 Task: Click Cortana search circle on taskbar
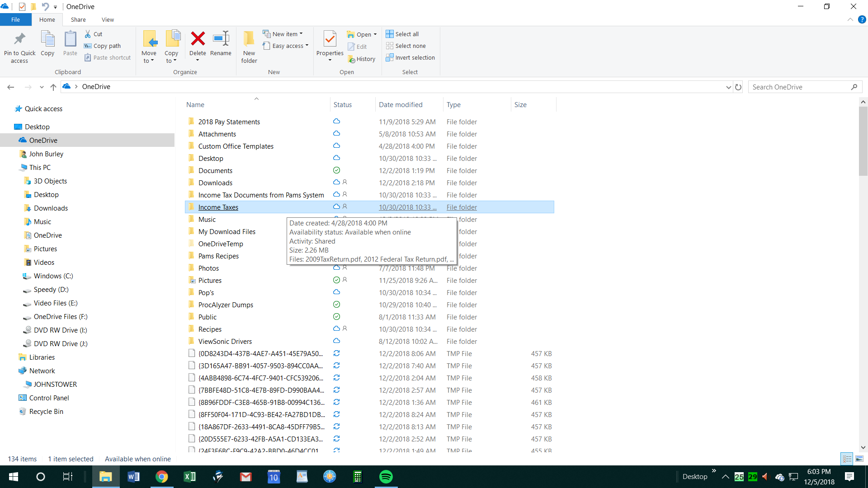(x=40, y=477)
